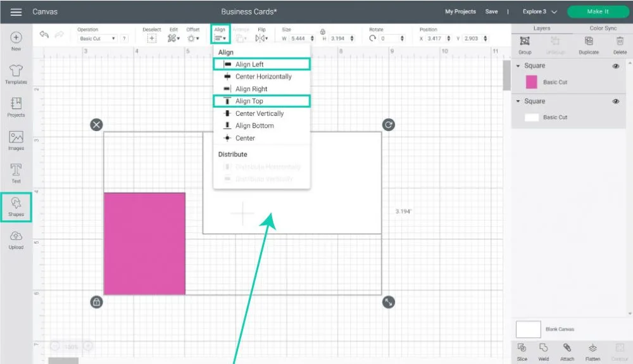Screen dimensions: 633x364
Task: Choose Align Left from the menu
Action: point(249,65)
